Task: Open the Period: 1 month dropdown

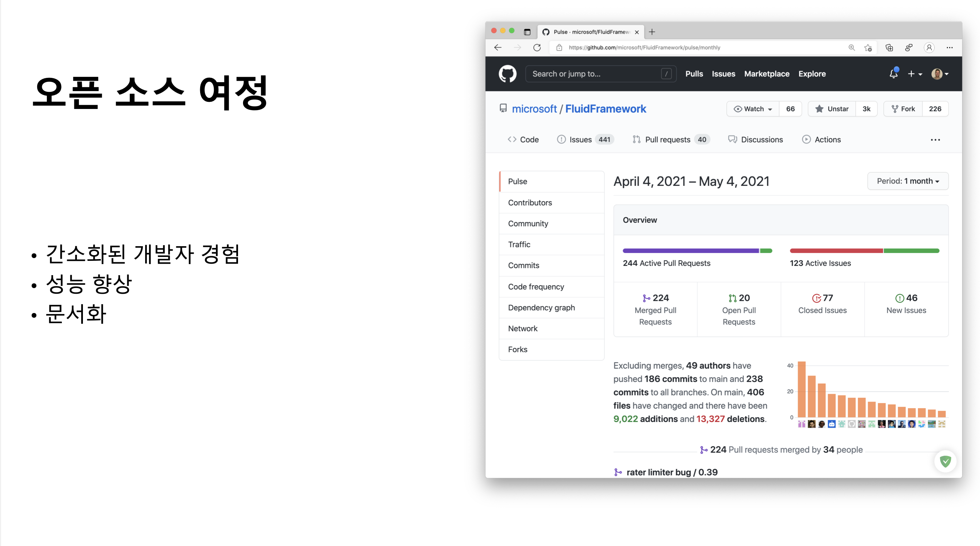Action: tap(907, 181)
